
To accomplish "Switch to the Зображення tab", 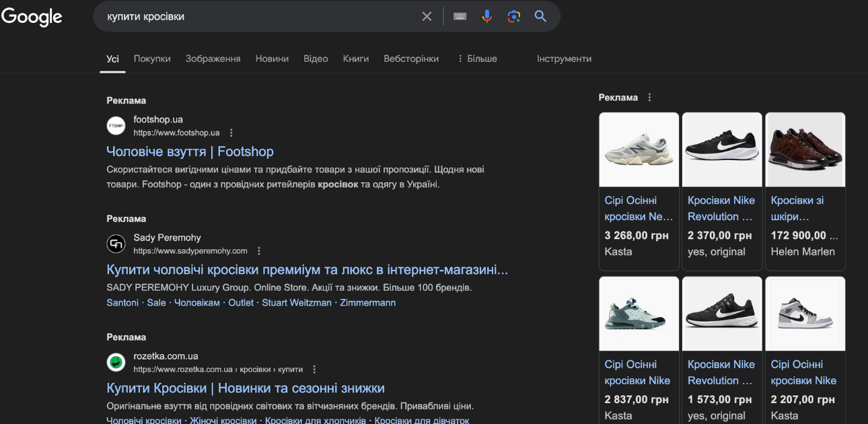I will 213,59.
